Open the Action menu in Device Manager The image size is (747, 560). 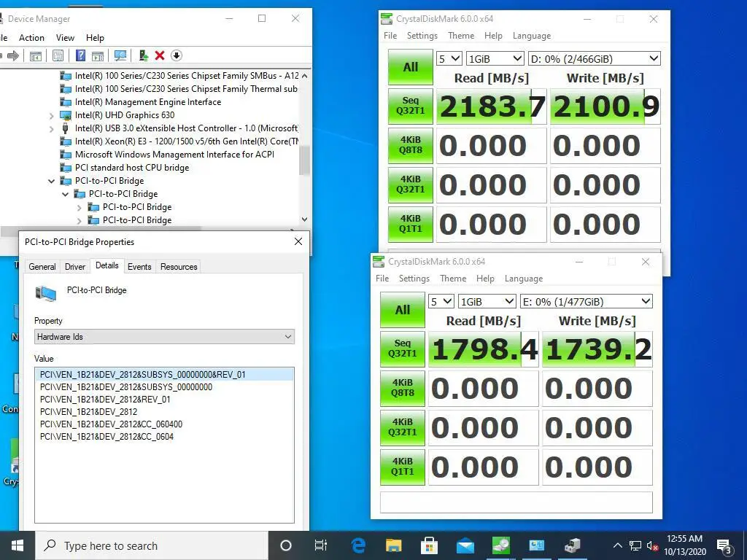point(31,38)
